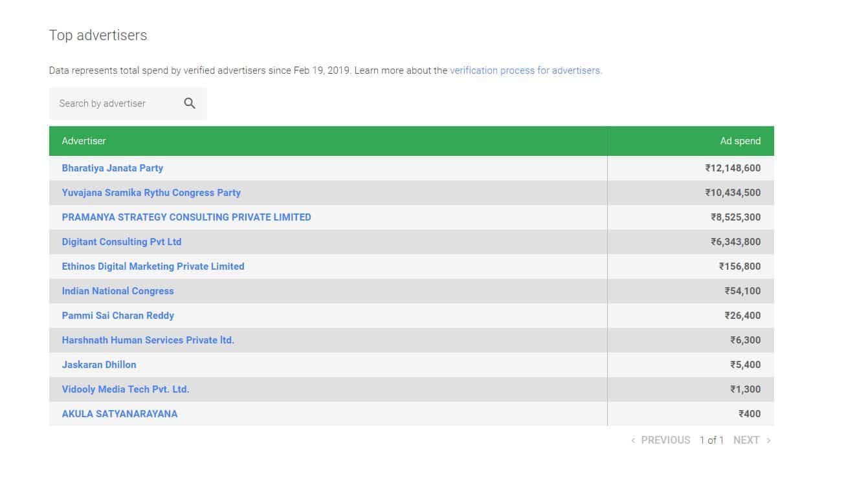Click the ₹26,400 ad spend value
Screen dimensions: 868x489
click(x=743, y=316)
